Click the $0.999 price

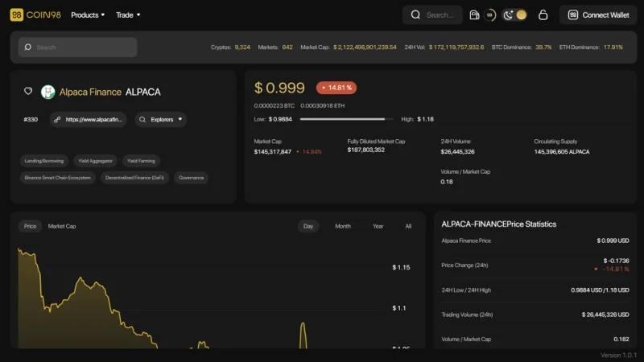[x=279, y=88]
